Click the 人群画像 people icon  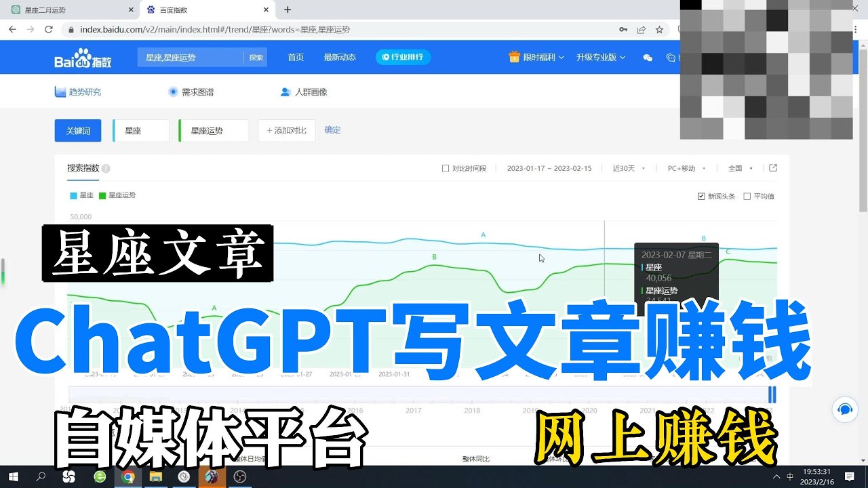pyautogui.click(x=285, y=91)
